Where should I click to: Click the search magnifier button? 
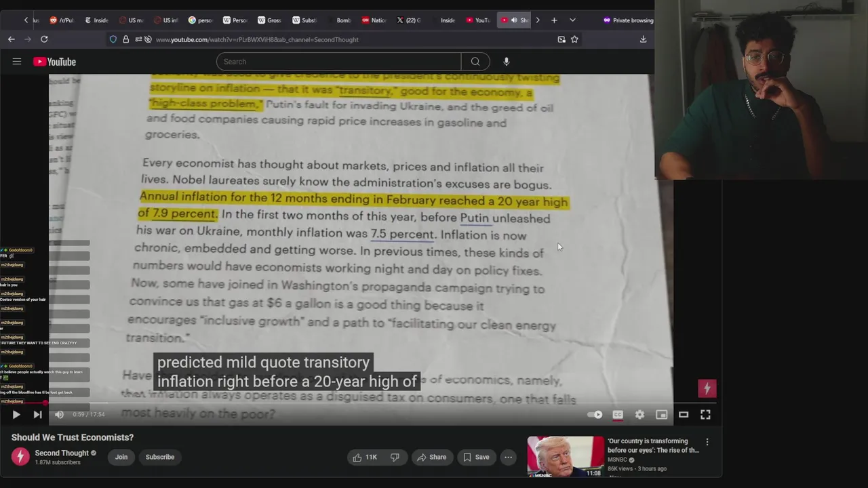pyautogui.click(x=475, y=62)
